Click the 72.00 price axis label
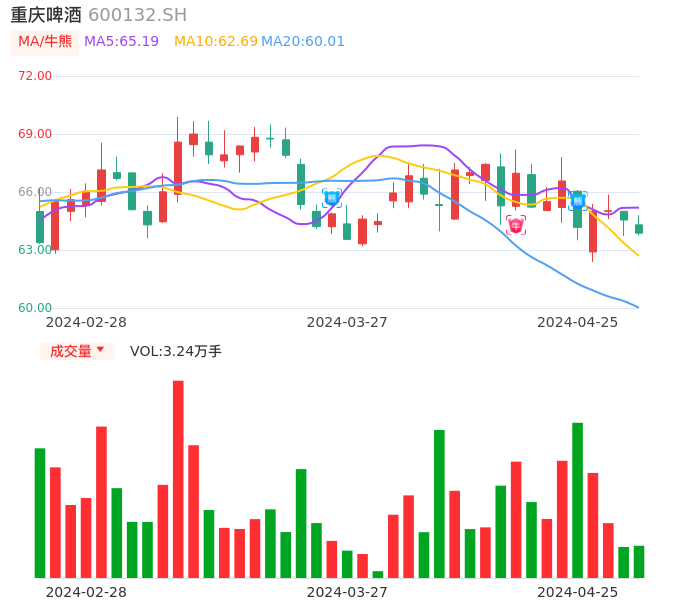Image resolution: width=686 pixels, height=606 pixels. pos(35,76)
